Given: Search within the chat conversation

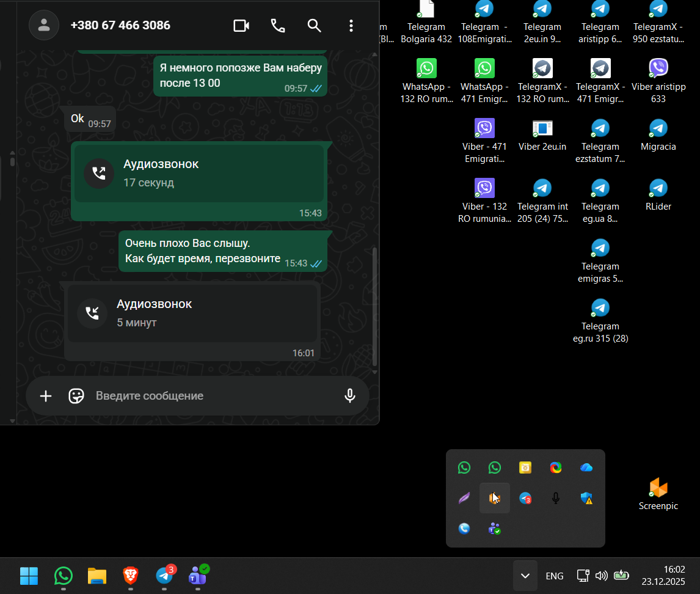Looking at the screenshot, I should pos(315,26).
